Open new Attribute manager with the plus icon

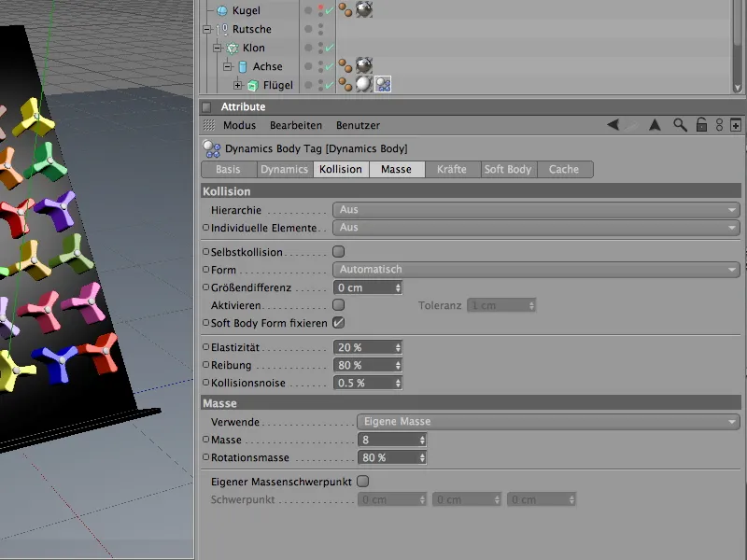point(736,125)
